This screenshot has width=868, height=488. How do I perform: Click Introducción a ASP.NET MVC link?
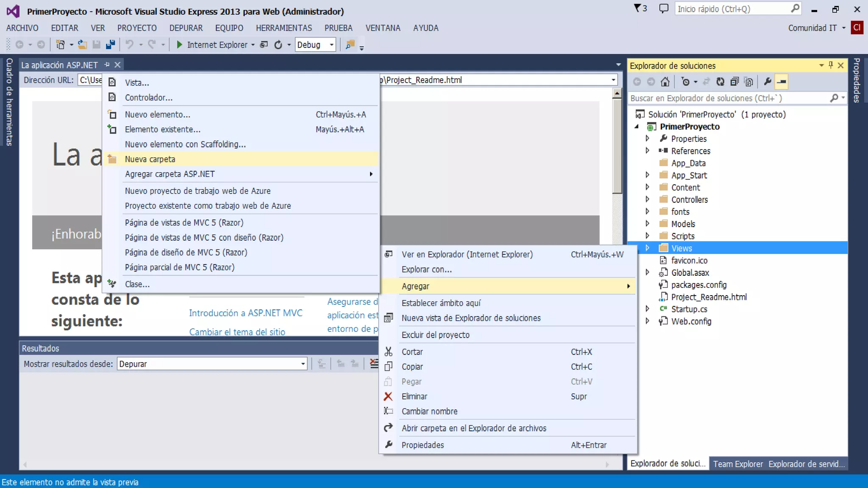[x=245, y=313]
